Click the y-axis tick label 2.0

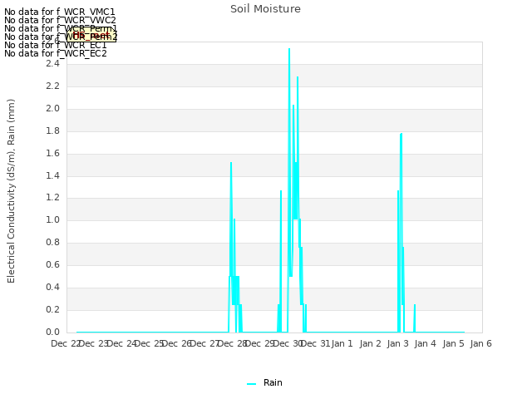(x=52, y=109)
